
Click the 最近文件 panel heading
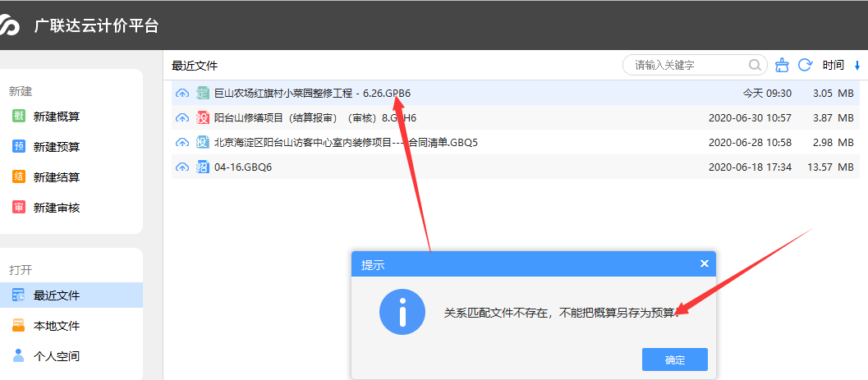195,66
